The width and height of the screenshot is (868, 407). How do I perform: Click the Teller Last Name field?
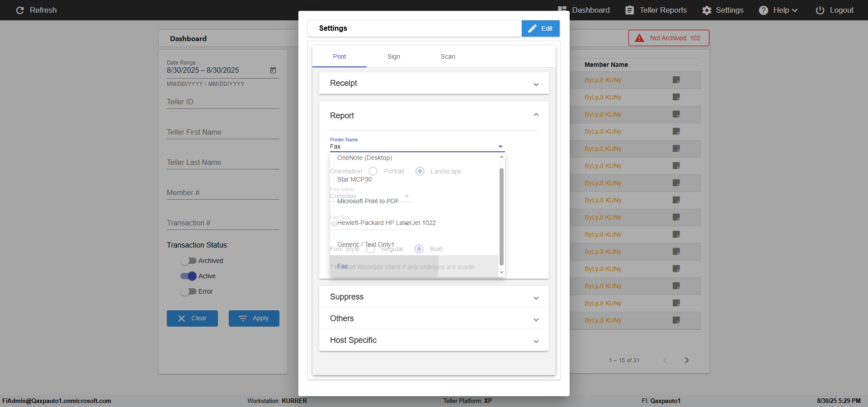(223, 162)
